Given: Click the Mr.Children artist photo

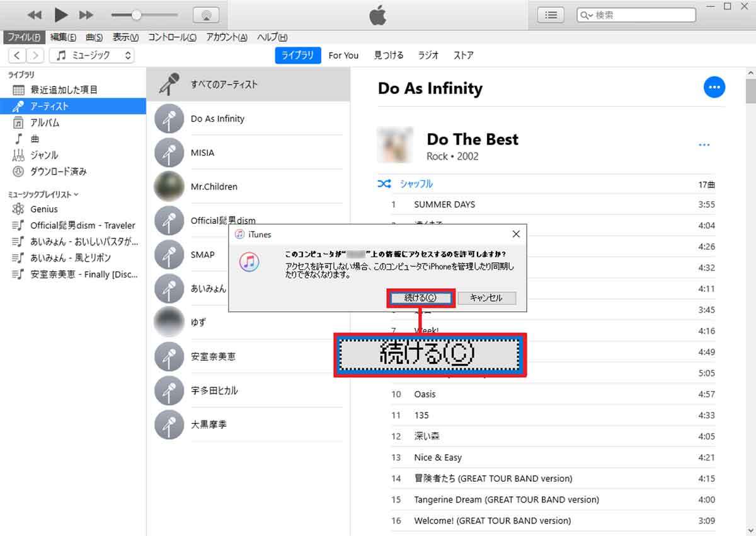Looking at the screenshot, I should coord(169,187).
